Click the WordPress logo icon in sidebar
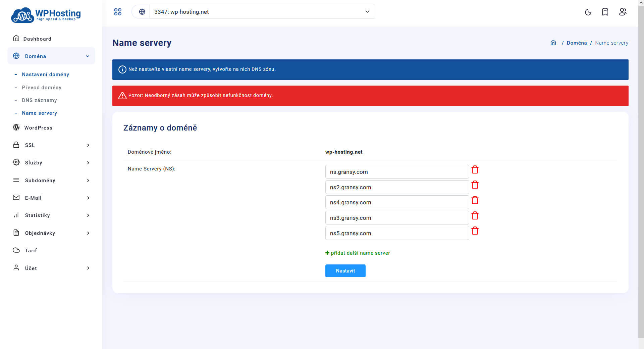The width and height of the screenshot is (644, 349). 16,128
